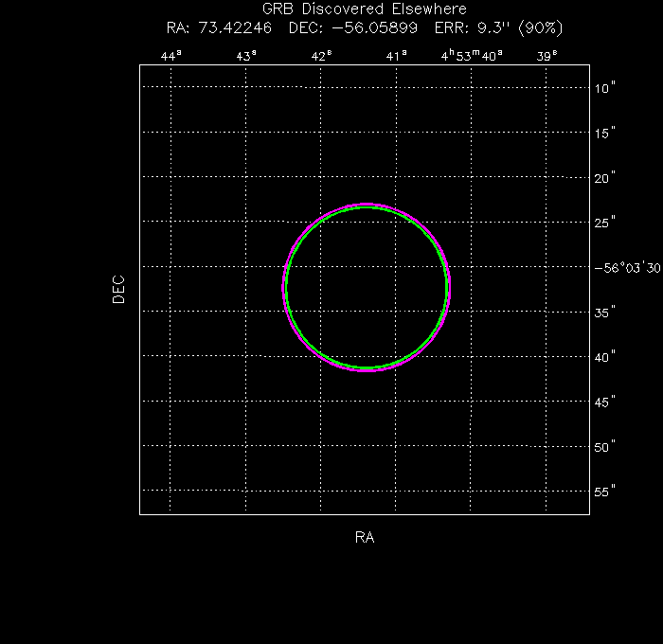The image size is (663, 644).
Task: Click the 45" declination tick label
Action: pyautogui.click(x=604, y=402)
